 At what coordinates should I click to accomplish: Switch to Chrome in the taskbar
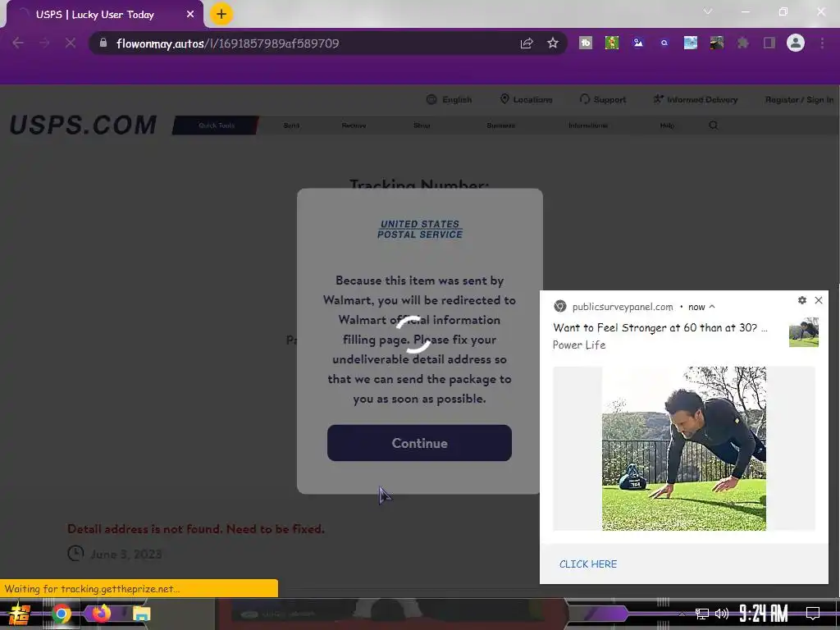point(61,614)
